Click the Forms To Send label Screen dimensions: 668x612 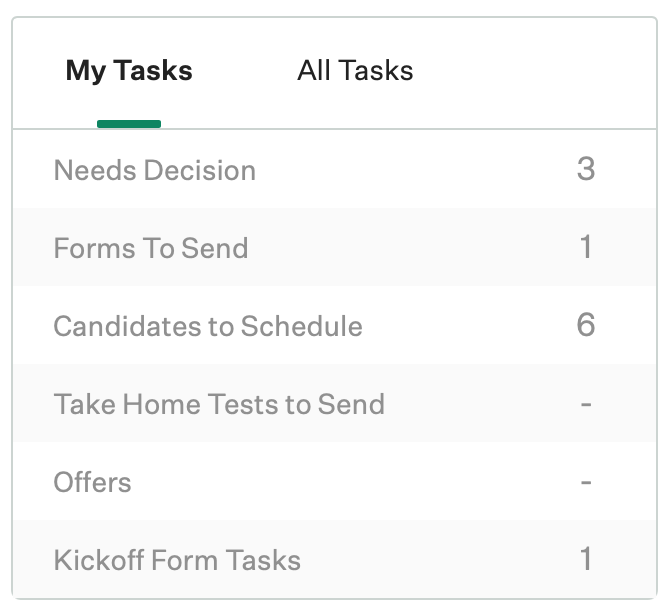point(150,248)
